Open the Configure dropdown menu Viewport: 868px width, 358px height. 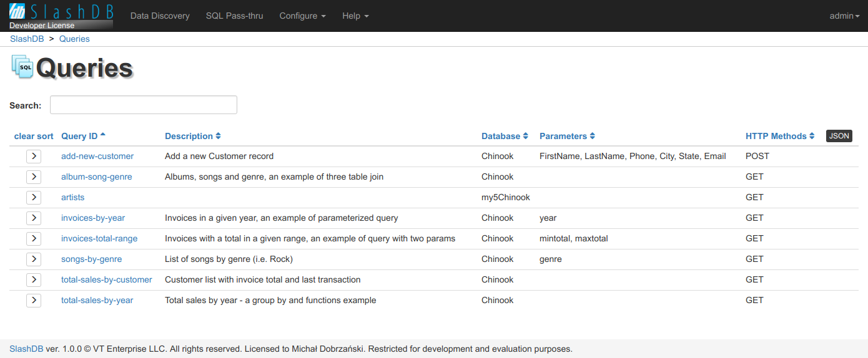302,16
